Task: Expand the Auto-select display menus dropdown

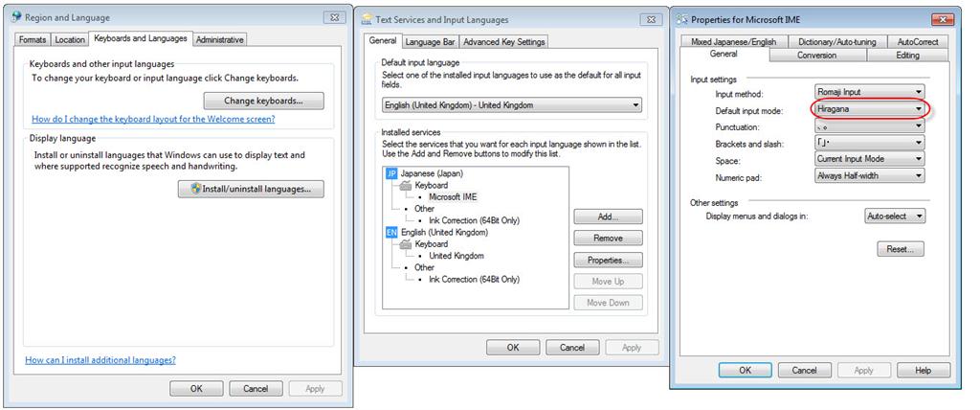Action: click(x=895, y=216)
